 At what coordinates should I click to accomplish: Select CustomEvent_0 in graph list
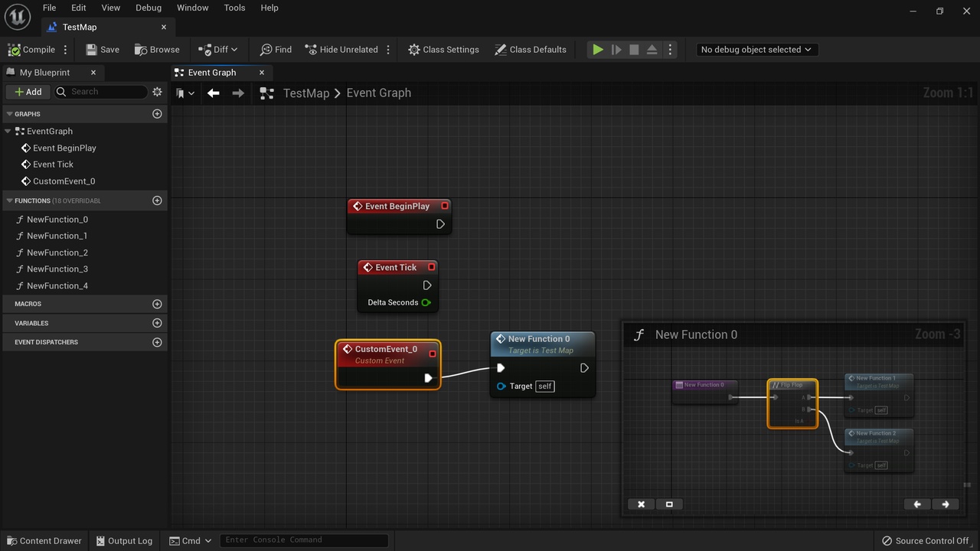point(64,181)
